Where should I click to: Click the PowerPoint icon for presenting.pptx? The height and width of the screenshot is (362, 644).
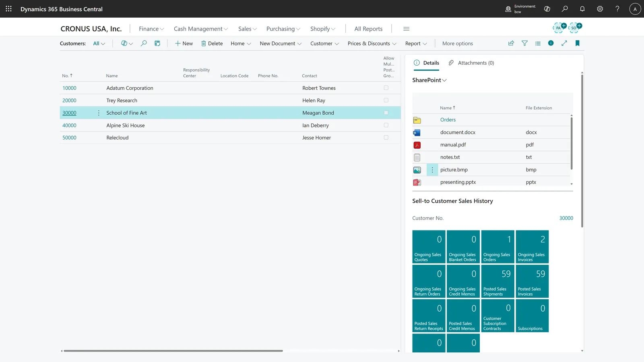417,182
